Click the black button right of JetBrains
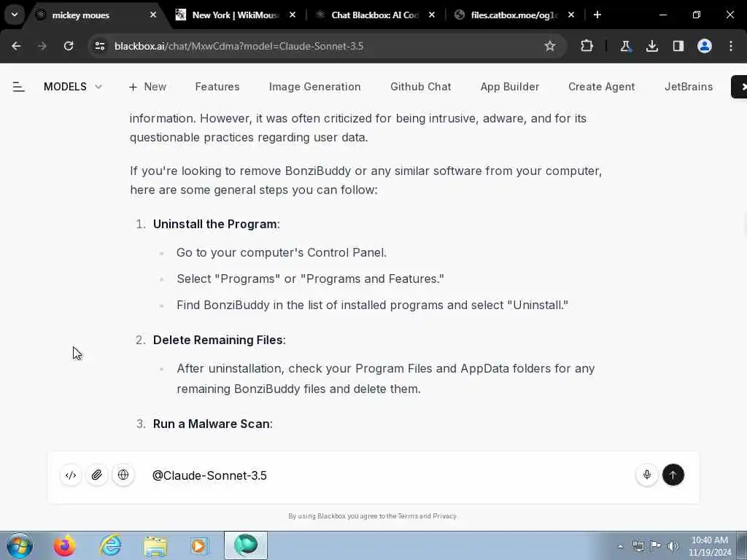 pyautogui.click(x=739, y=87)
